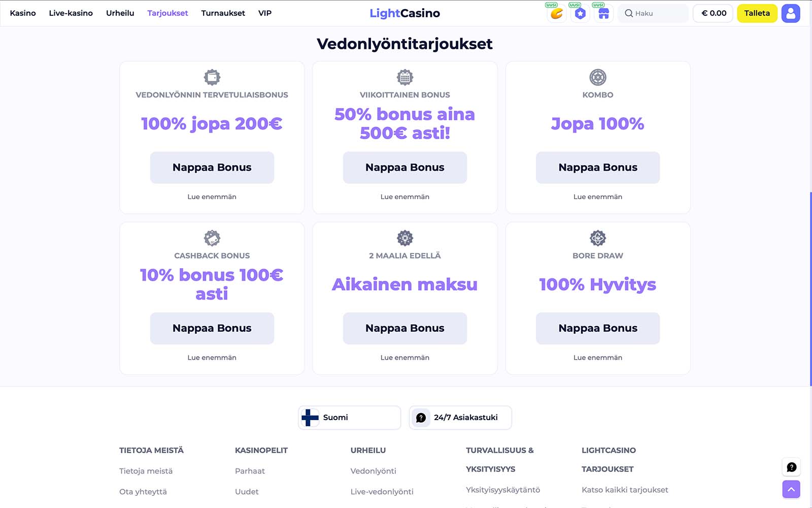This screenshot has height=508, width=812.
Task: Open the hexagon star badge icon
Action: tap(580, 14)
